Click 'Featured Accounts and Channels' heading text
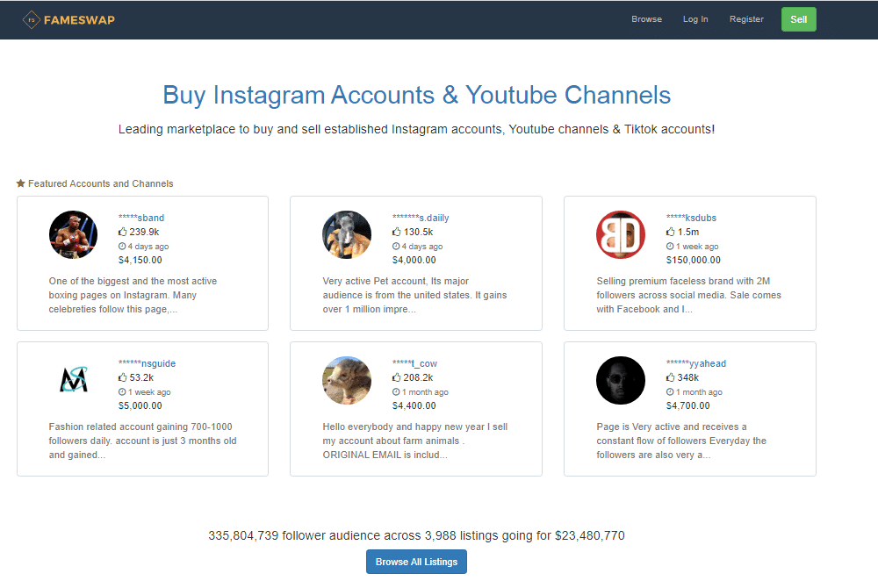The image size is (878, 588). click(101, 183)
